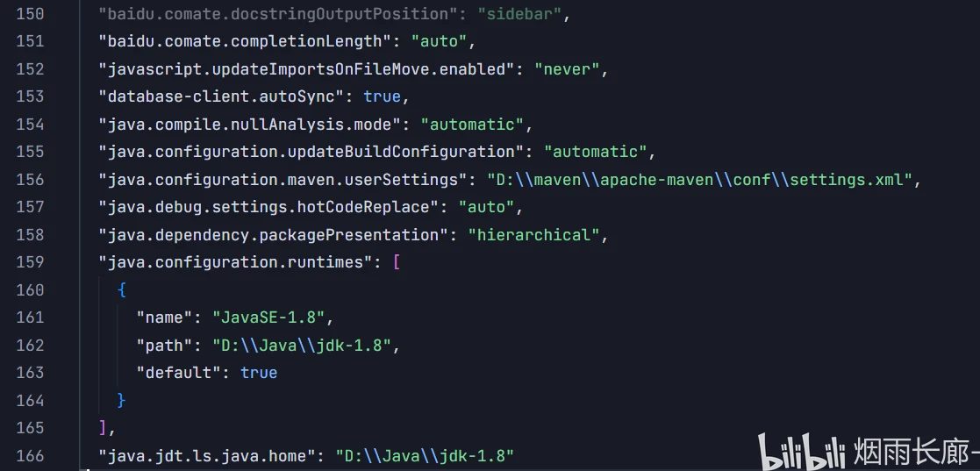Click the true value of the "default" key
The height and width of the screenshot is (471, 980).
click(x=259, y=373)
